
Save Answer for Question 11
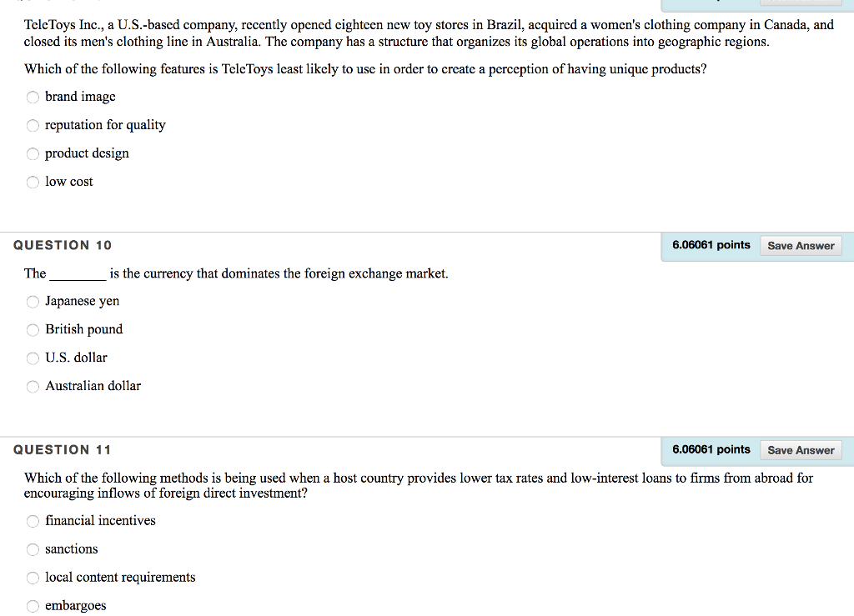pyautogui.click(x=801, y=450)
